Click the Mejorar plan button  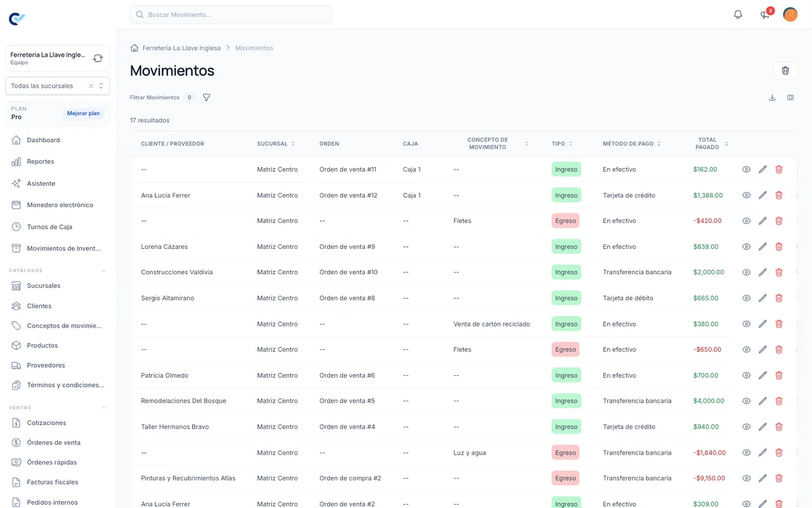pyautogui.click(x=83, y=113)
